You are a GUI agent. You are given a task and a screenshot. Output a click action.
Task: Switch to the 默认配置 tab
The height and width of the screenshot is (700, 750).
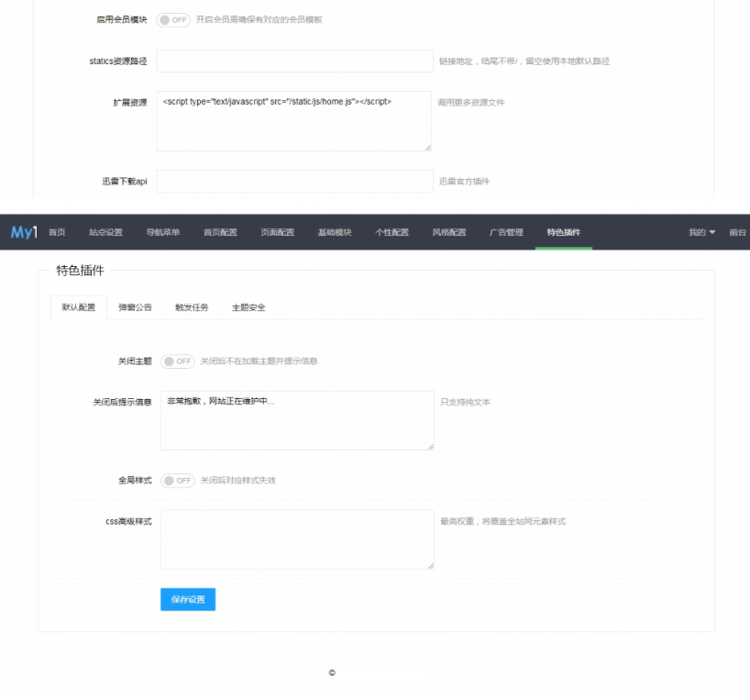(x=79, y=307)
